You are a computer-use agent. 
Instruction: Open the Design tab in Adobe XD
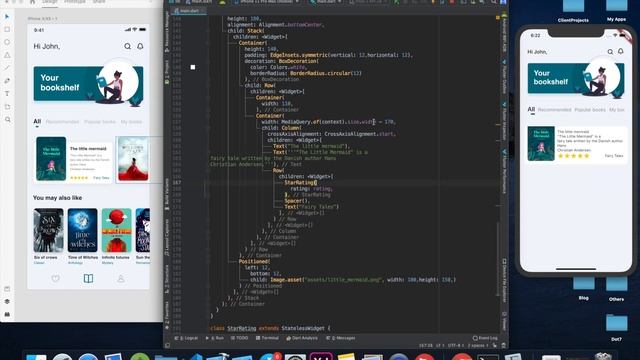click(50, 2)
